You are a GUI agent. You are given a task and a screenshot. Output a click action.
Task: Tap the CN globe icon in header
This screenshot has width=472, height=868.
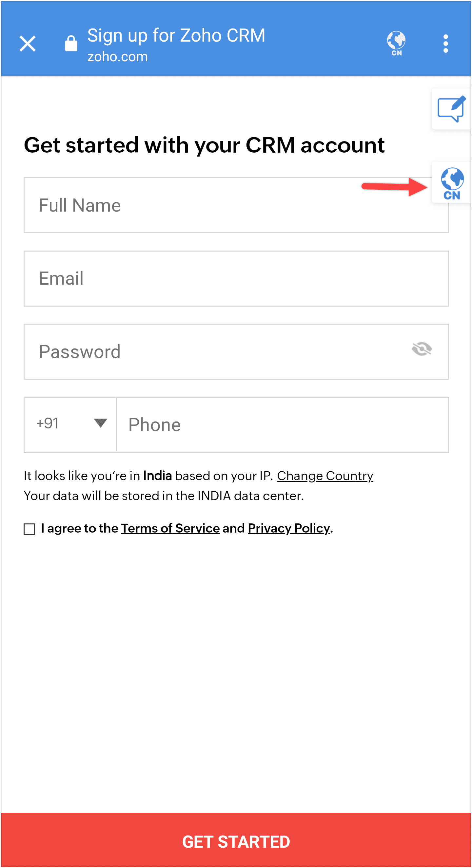pyautogui.click(x=396, y=44)
